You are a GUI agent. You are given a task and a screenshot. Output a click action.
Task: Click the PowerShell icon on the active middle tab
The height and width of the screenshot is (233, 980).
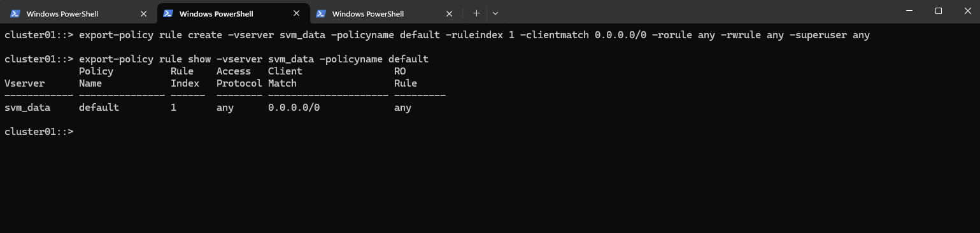coord(168,13)
